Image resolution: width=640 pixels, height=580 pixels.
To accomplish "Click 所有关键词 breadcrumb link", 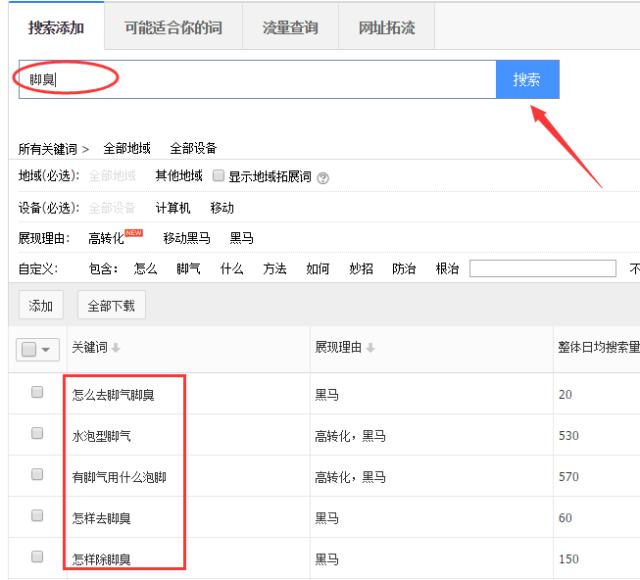I will (48, 149).
